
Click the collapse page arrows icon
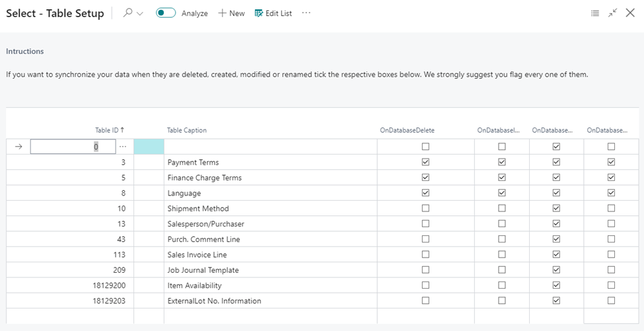coord(613,13)
